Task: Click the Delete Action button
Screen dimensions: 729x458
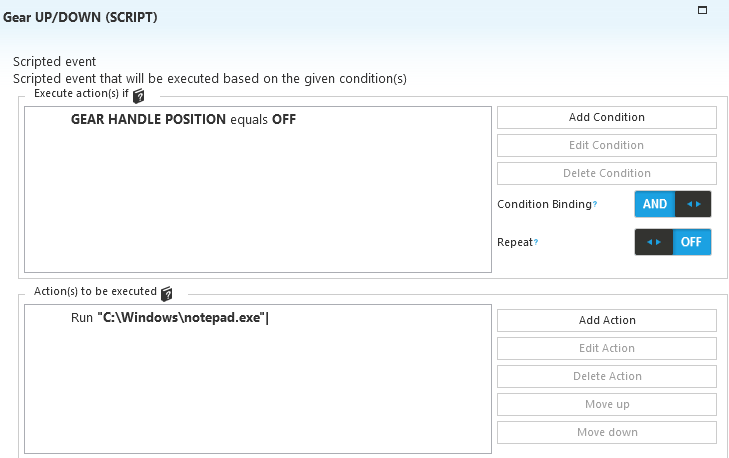Action: [x=607, y=376]
